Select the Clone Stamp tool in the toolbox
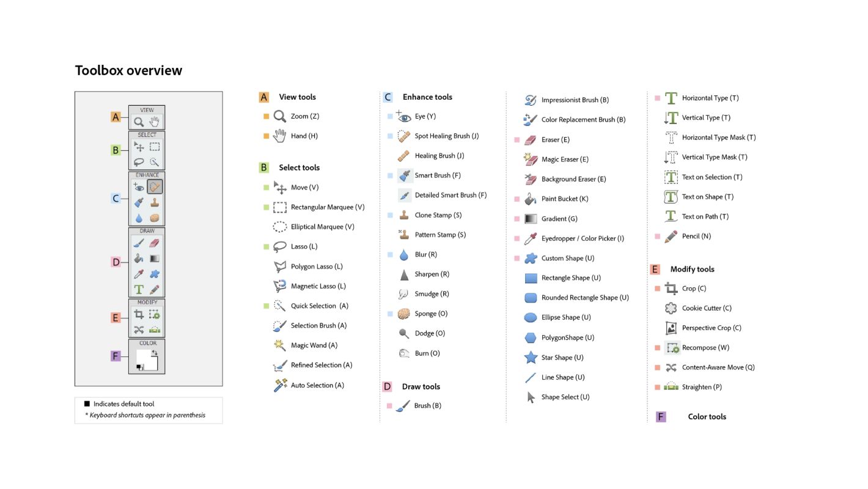 (155, 202)
